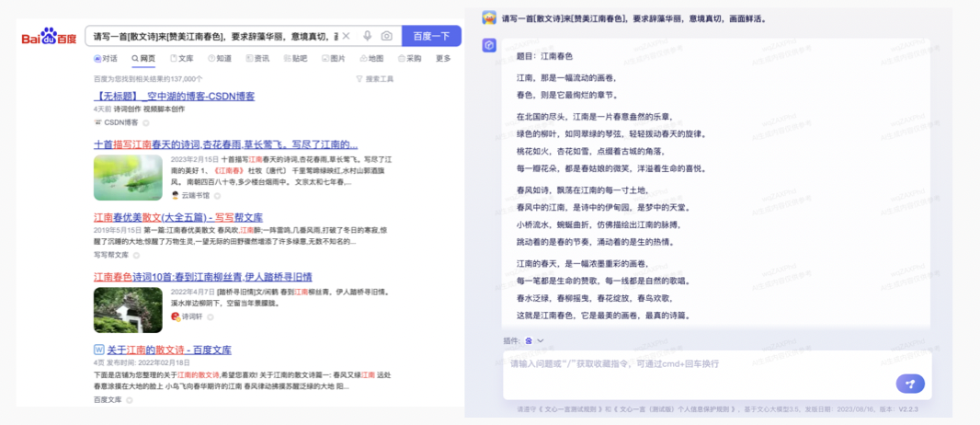Send the message with the purple button

[x=910, y=384]
